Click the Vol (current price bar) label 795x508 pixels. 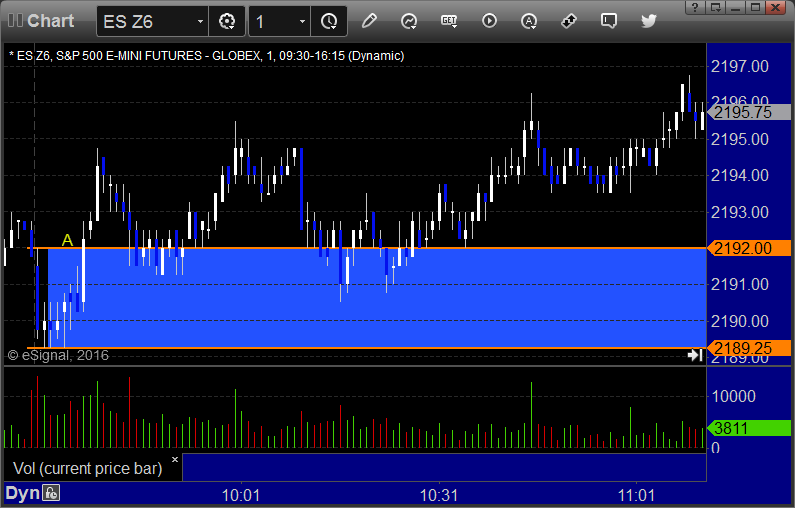coord(87,468)
